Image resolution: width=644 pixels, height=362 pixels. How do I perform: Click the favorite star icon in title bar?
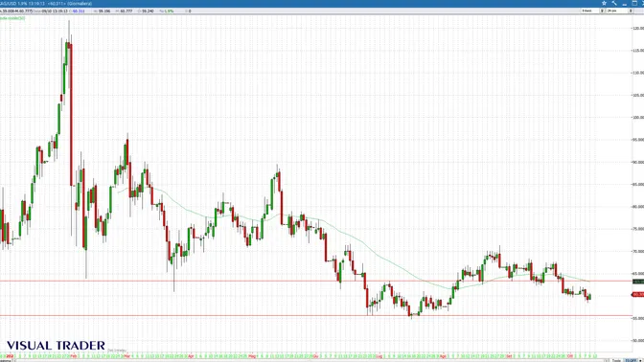click(604, 3)
